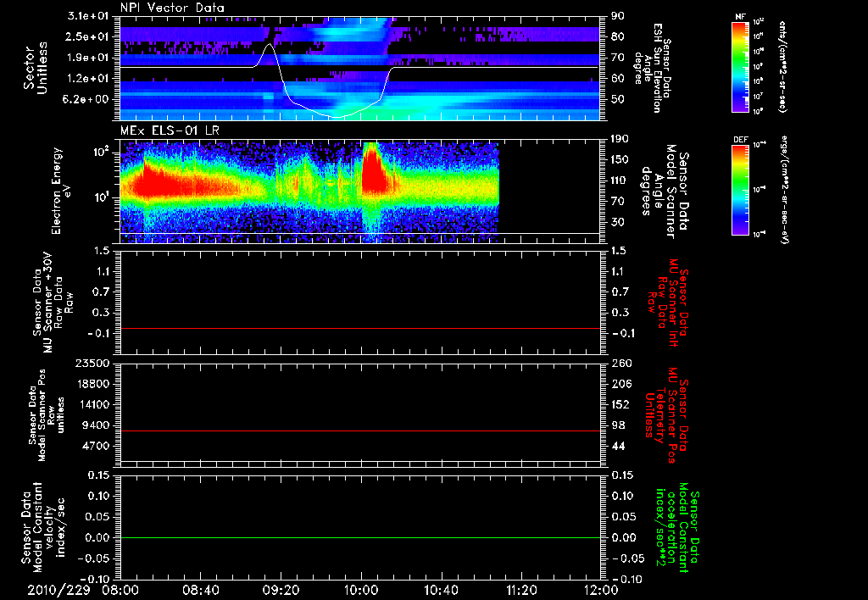Select the 'NPI Vector Data' panel title

172,8
